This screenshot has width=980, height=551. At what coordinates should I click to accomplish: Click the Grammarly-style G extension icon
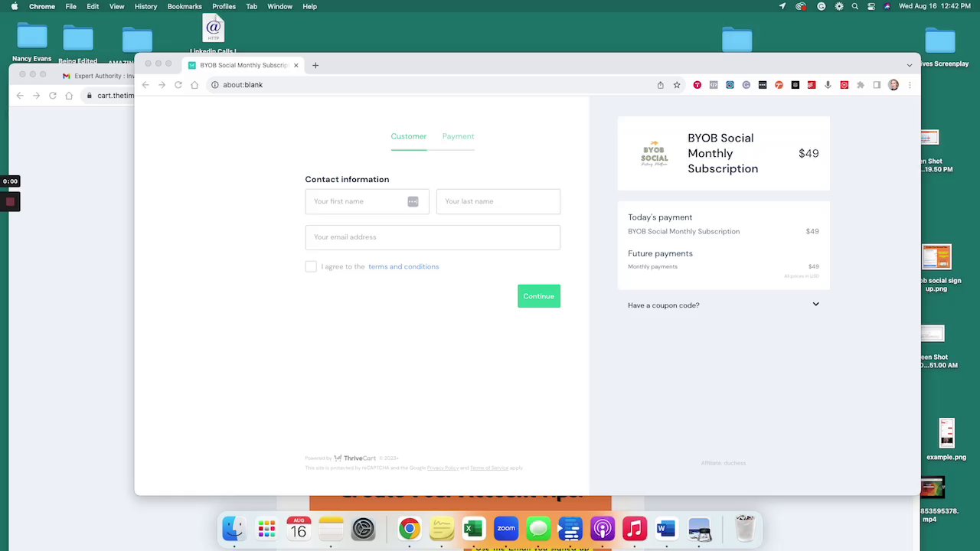(746, 85)
